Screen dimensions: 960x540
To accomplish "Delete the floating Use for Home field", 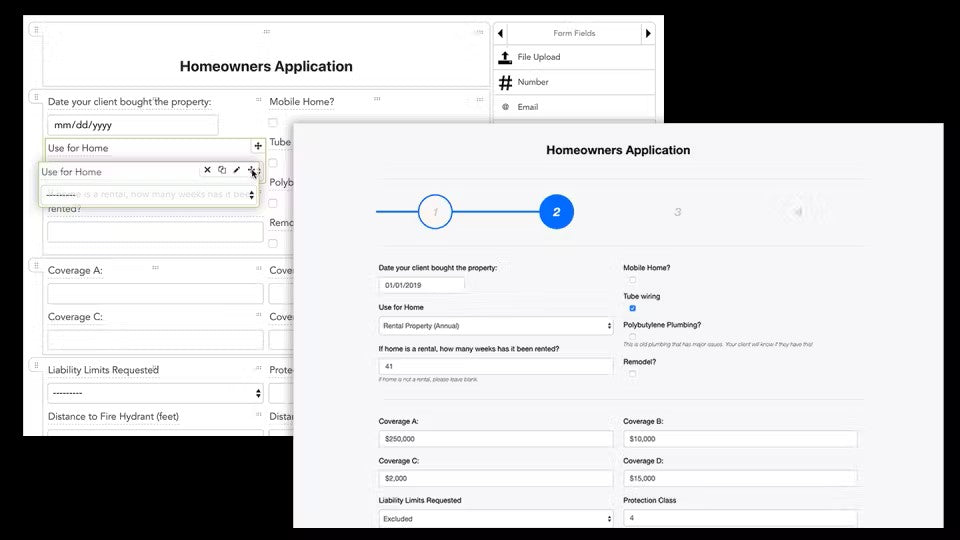I will click(207, 171).
